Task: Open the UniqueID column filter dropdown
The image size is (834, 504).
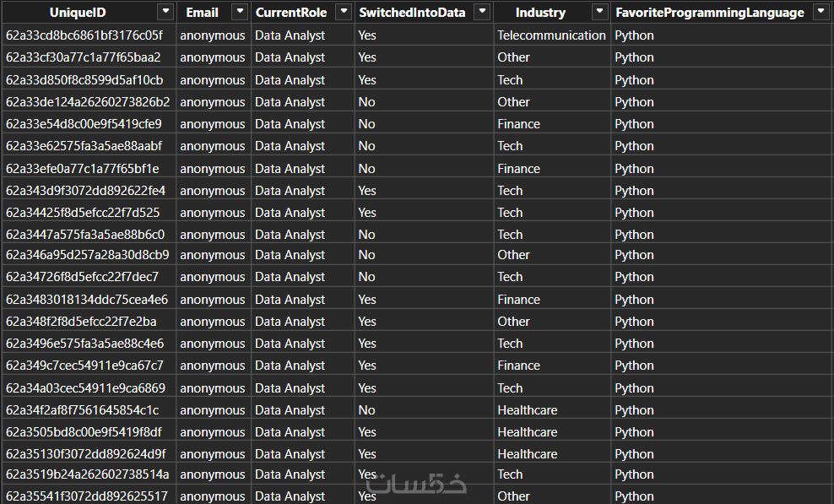Action: click(165, 12)
